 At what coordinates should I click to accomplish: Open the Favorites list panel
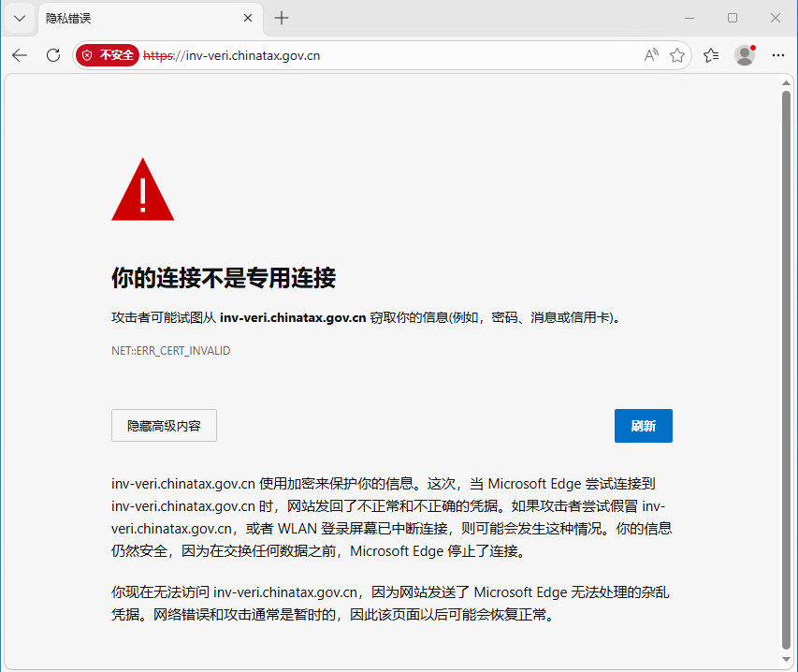coord(711,55)
